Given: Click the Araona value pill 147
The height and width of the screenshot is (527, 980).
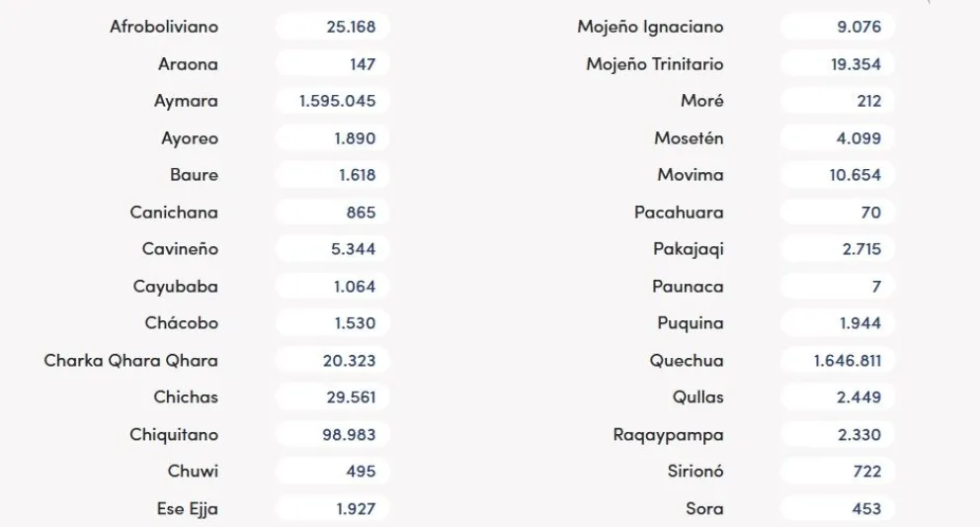Looking at the screenshot, I should [x=333, y=64].
